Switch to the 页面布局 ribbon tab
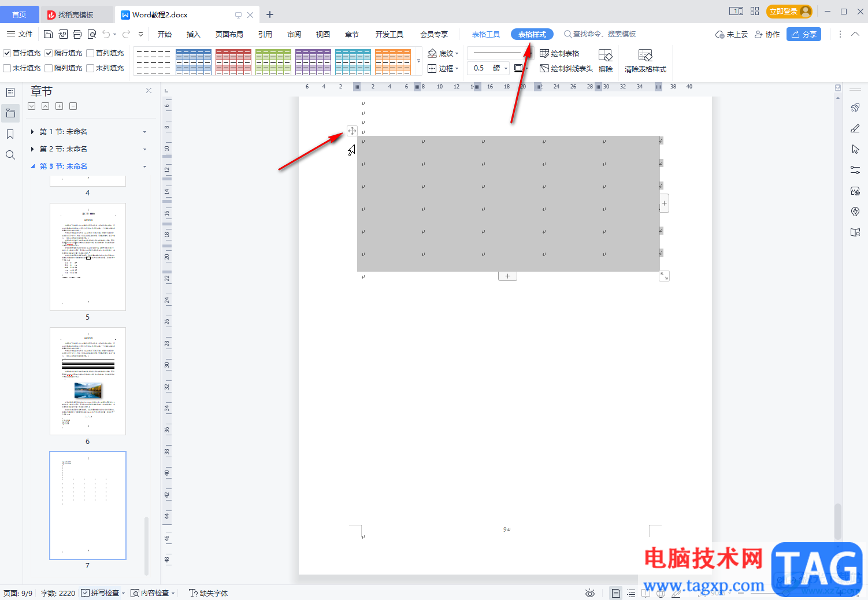This screenshot has height=600, width=868. point(229,34)
